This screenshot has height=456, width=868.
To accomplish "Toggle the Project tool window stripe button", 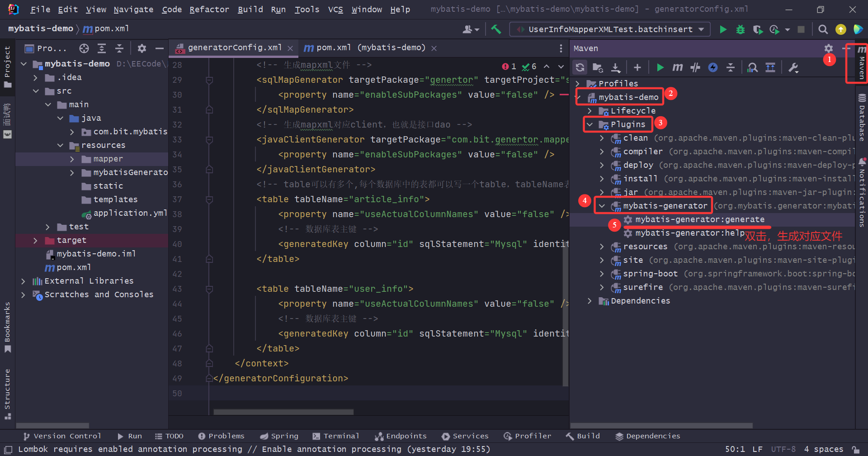I will (7, 67).
